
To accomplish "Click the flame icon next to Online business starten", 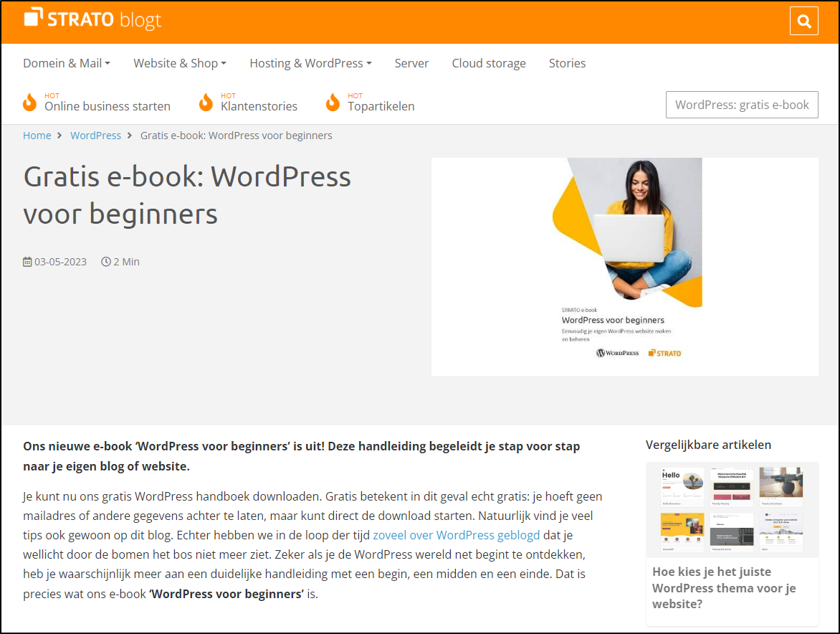I will [30, 103].
